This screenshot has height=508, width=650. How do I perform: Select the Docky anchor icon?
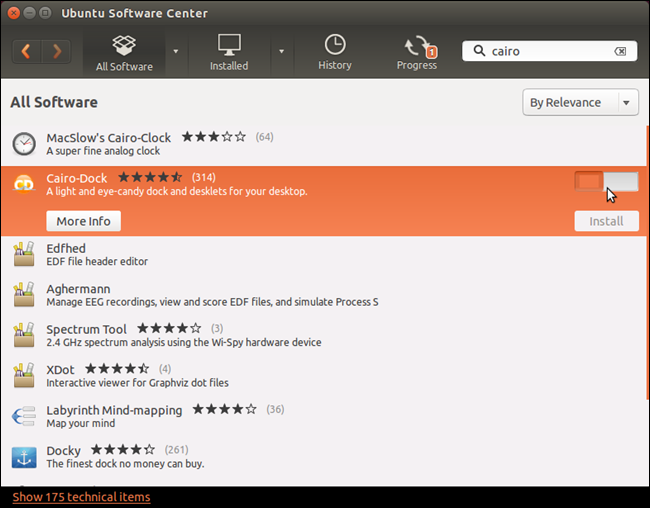pyautogui.click(x=24, y=457)
